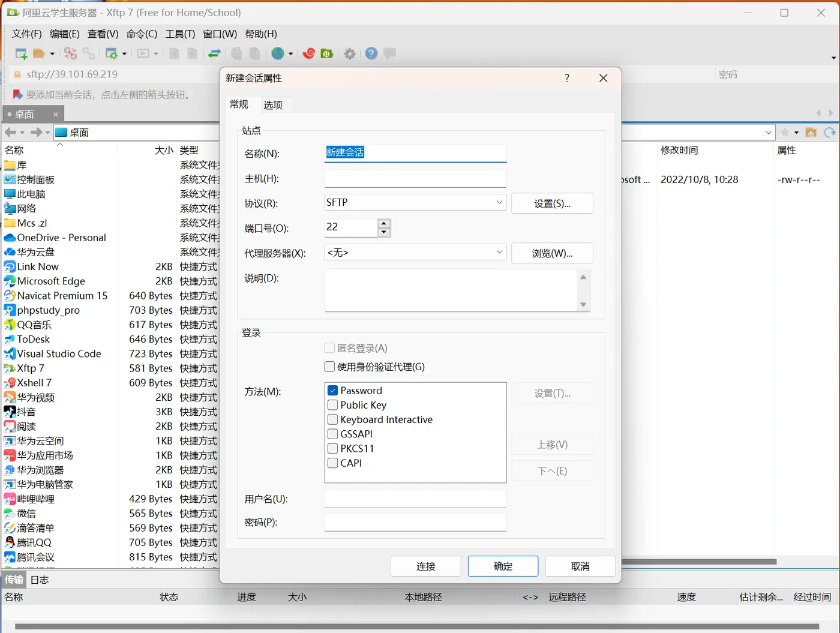Click the refresh icon in remote pane
Viewport: 840px width, 633px height.
(x=830, y=133)
